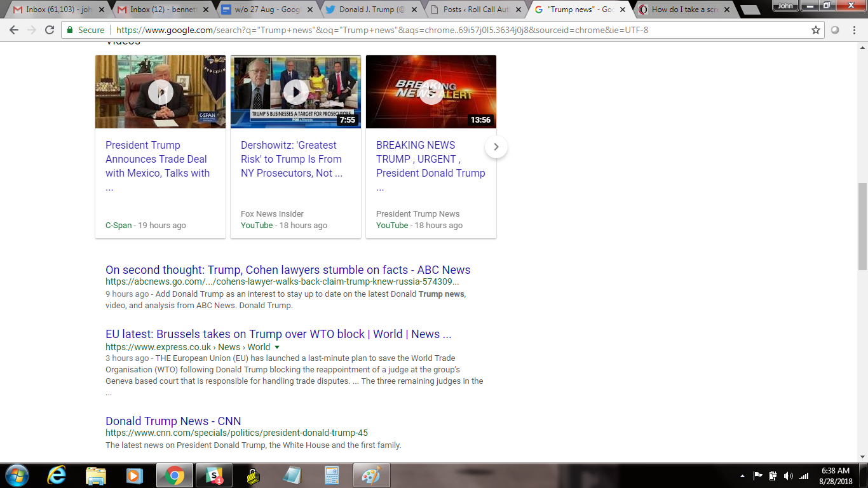
Task: Click the URL in the address bar
Action: pos(382,30)
